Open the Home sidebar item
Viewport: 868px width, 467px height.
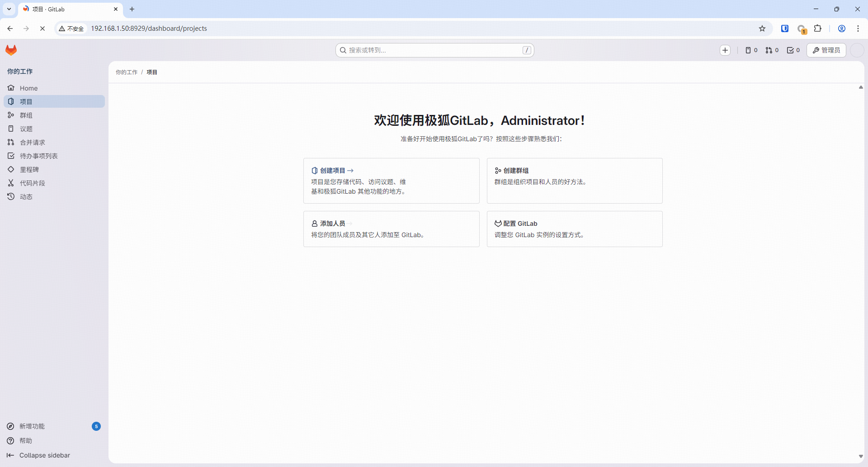54,88
